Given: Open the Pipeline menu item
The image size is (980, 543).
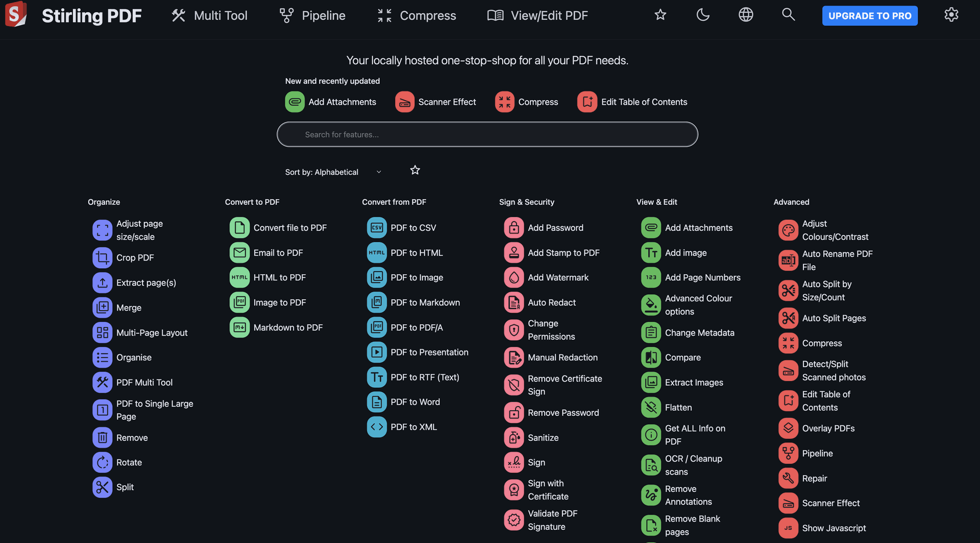Looking at the screenshot, I should (312, 16).
